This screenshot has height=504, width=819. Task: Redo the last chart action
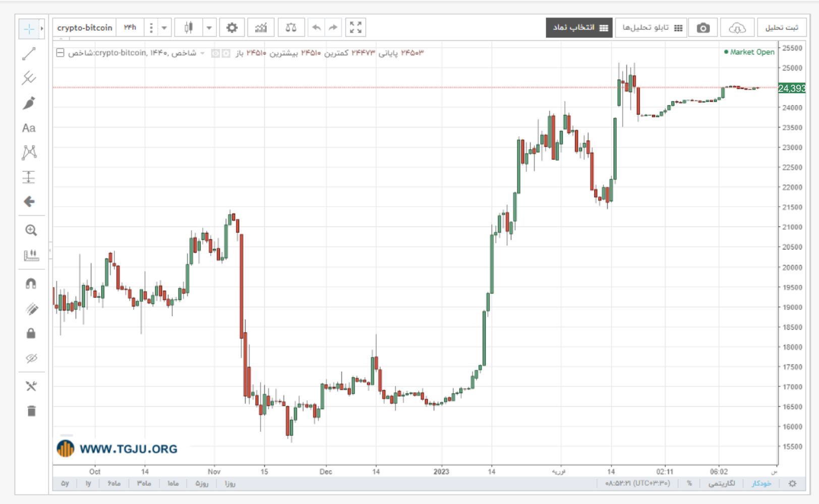click(333, 28)
